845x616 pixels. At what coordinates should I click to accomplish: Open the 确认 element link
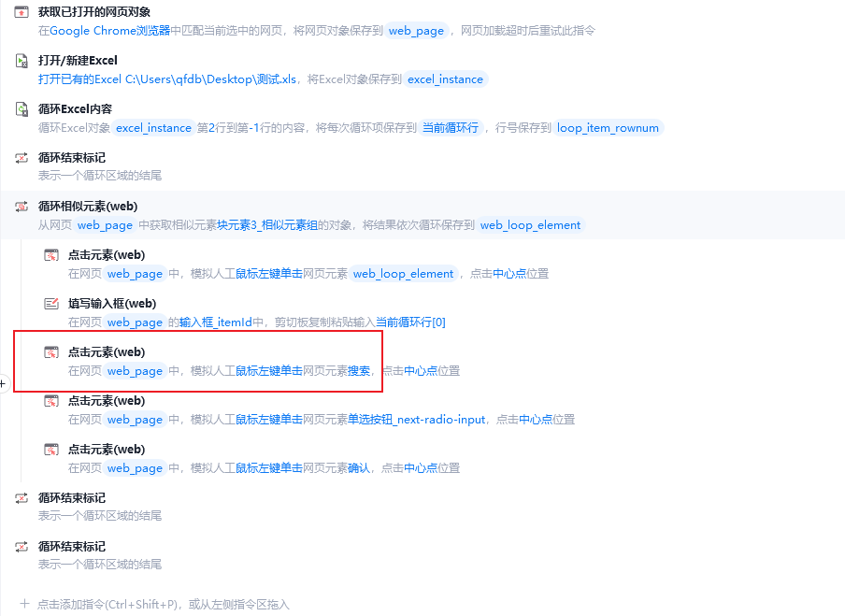pyautogui.click(x=359, y=467)
